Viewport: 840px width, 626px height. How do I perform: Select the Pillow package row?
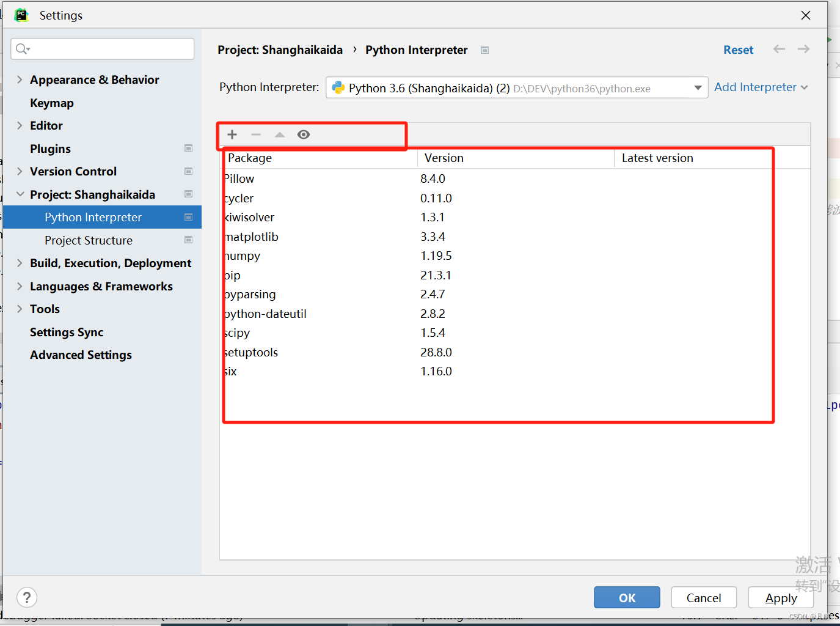coord(515,179)
